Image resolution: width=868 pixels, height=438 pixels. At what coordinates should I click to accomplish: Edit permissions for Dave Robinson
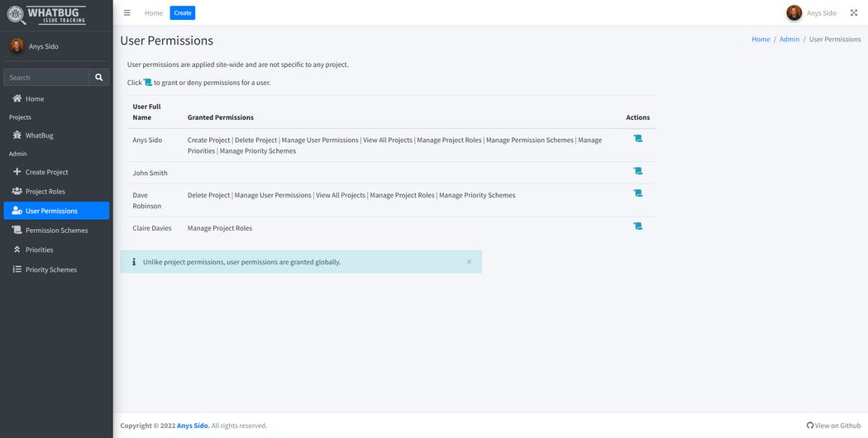coord(637,193)
